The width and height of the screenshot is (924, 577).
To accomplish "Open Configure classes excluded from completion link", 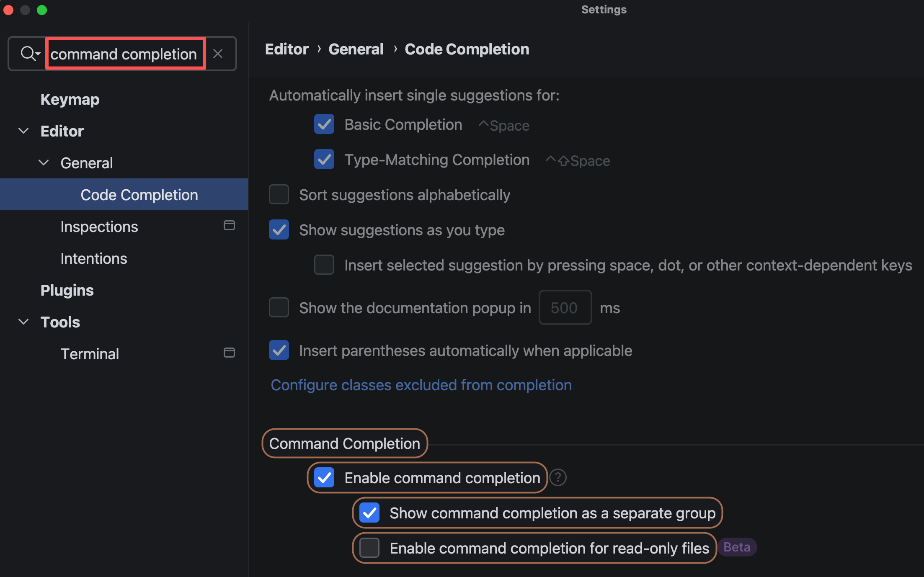I will click(x=421, y=385).
